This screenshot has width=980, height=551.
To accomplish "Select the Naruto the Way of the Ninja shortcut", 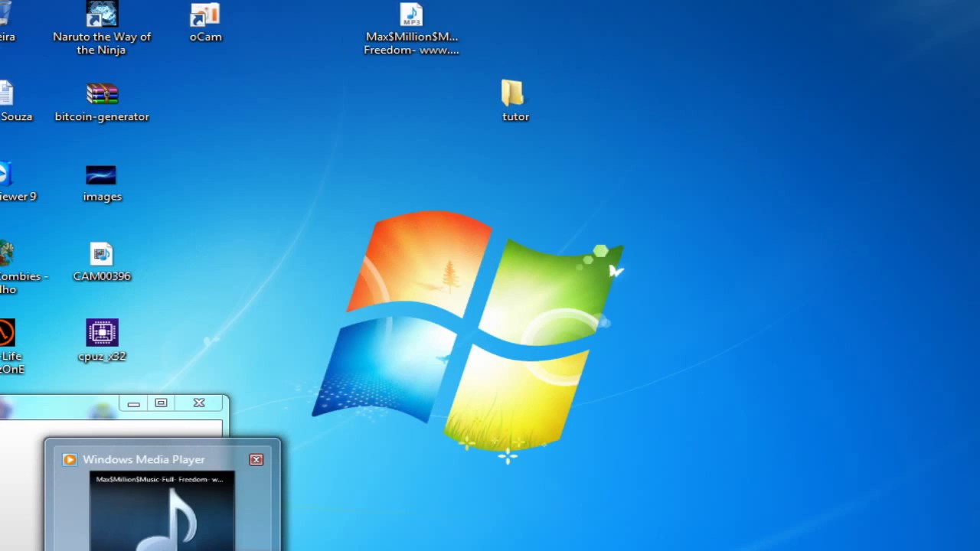I will [x=102, y=28].
